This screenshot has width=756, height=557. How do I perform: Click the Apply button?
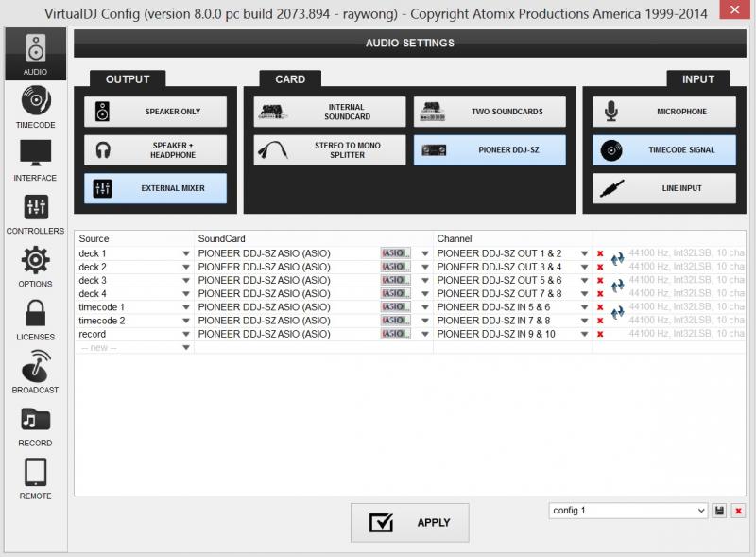[x=409, y=522]
